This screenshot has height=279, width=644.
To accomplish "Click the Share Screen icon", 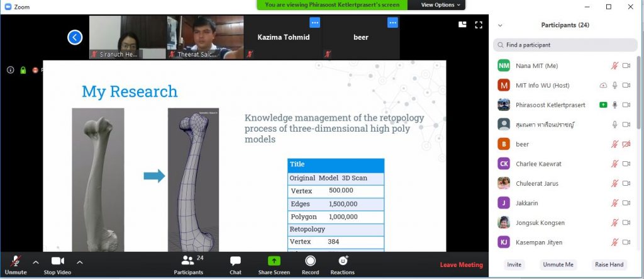I will click(x=274, y=261).
